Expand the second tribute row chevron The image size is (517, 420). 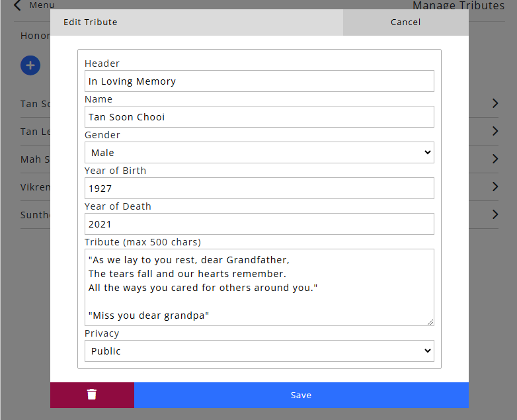pos(495,131)
